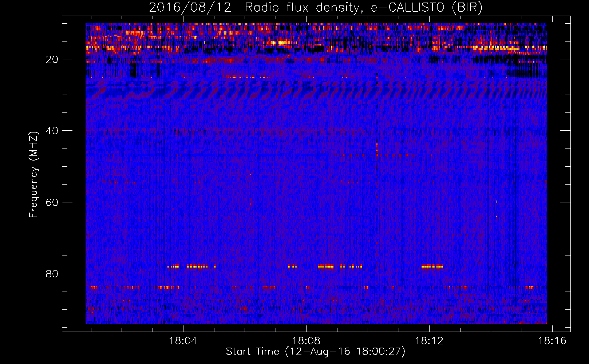Click the x-axis label 'Start Time (12-Aug-16 18:00:27)'

[x=316, y=352]
